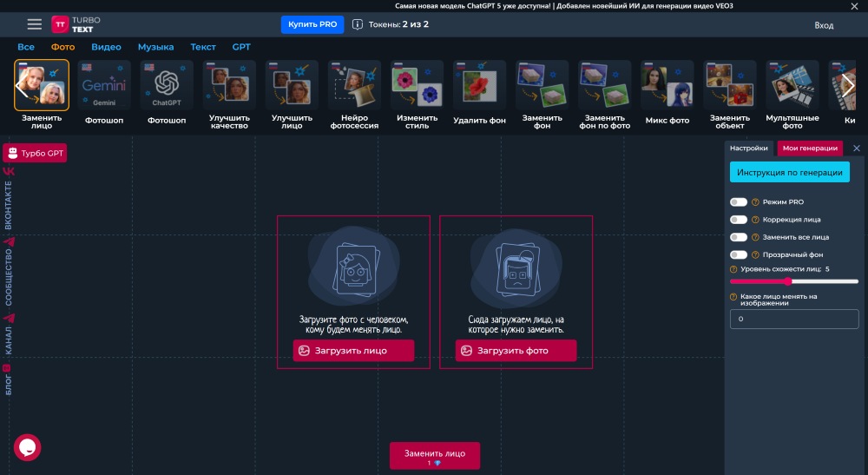Image resolution: width=868 pixels, height=475 pixels.
Task: Choose the Удалить фон tool icon
Action: [x=479, y=86]
